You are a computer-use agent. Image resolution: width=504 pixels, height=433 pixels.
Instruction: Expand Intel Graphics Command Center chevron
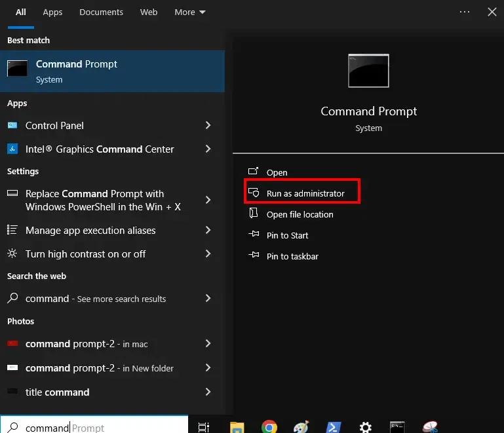click(208, 149)
